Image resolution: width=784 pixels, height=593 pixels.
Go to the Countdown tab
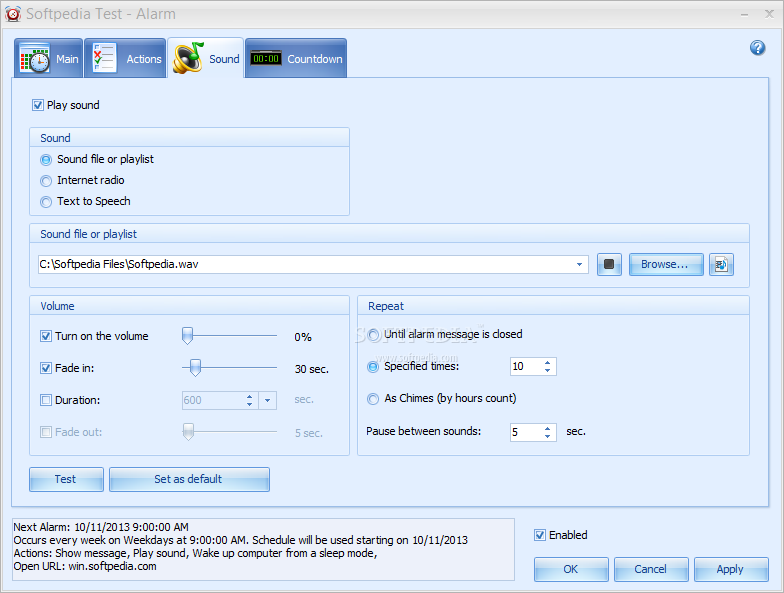point(296,58)
